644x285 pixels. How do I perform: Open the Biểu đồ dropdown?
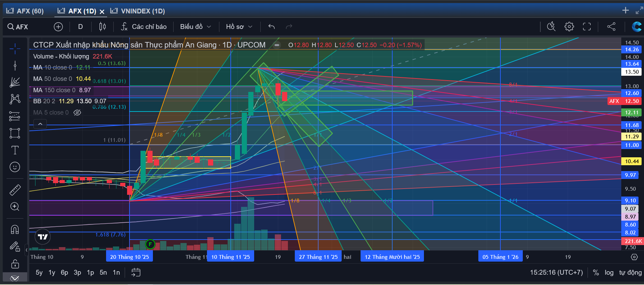(x=196, y=27)
